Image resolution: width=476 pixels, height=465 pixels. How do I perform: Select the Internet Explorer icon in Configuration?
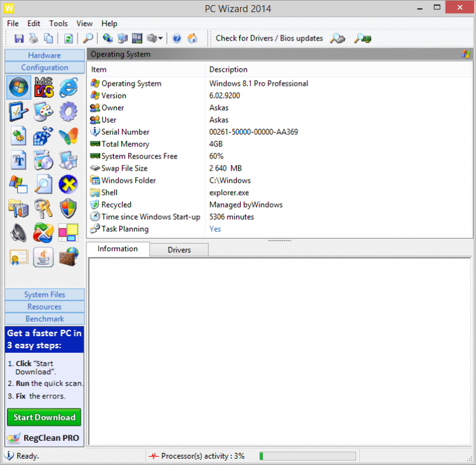[x=69, y=88]
